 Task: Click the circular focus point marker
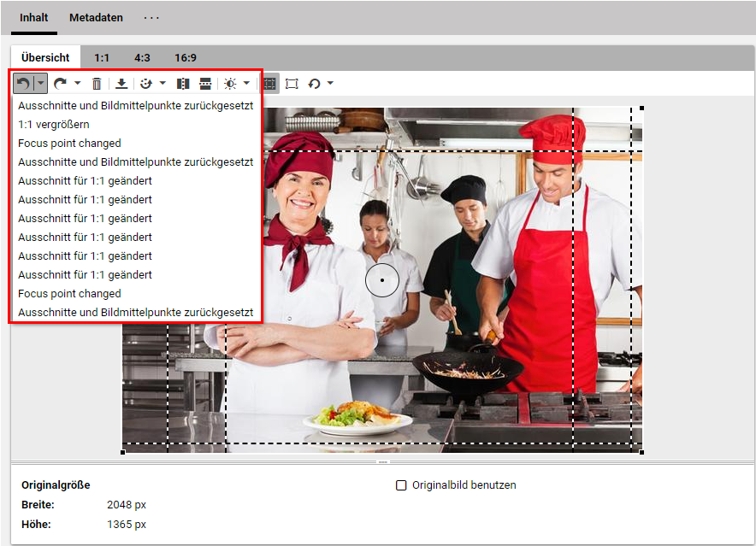pyautogui.click(x=381, y=279)
